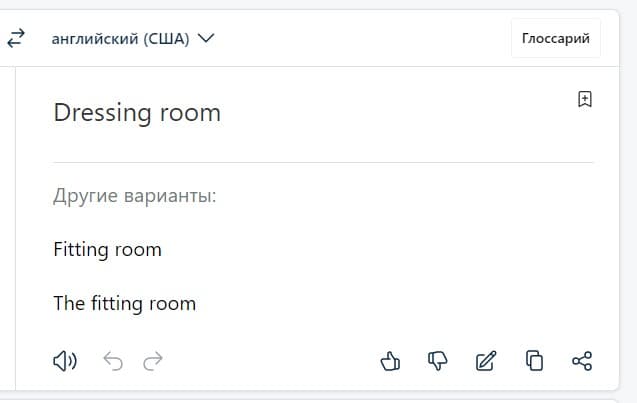Viewport: 637px width, 403px height.
Task: Click the 'Другие варианты:' heading
Action: 134,196
